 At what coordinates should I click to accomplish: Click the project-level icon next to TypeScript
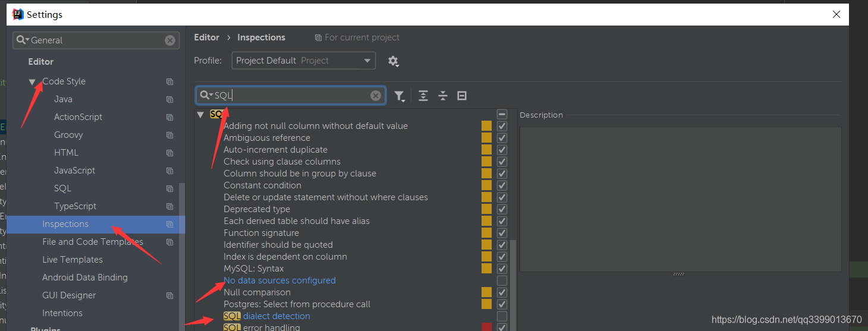(170, 206)
